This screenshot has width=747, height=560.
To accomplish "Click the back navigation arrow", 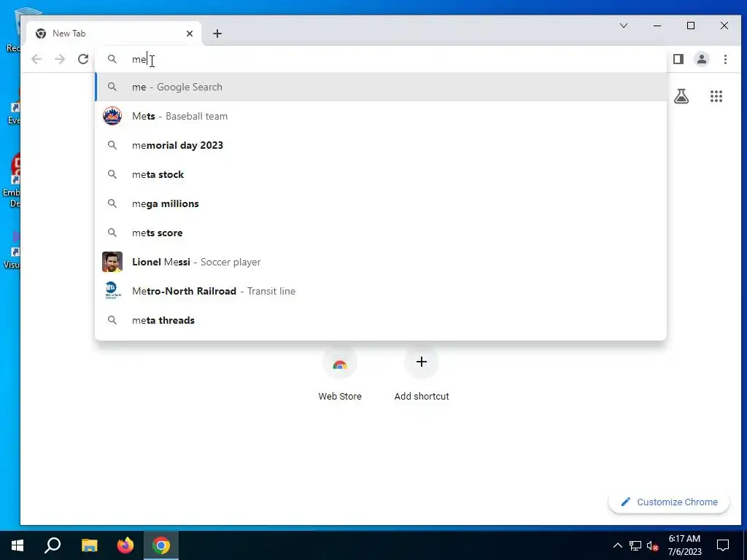I will tap(36, 59).
